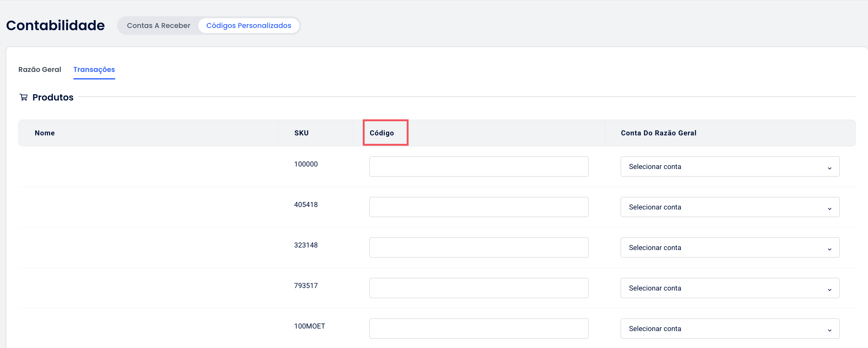Image resolution: width=868 pixels, height=348 pixels.
Task: Click the Código input for SKU 100000
Action: tap(479, 166)
